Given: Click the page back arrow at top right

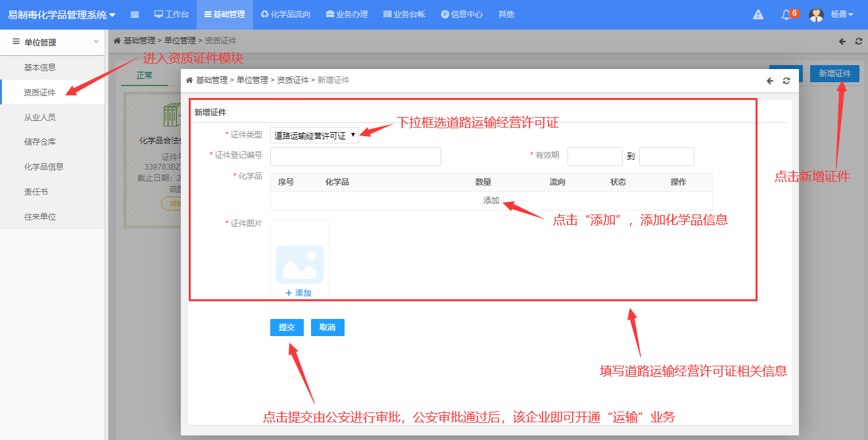Looking at the screenshot, I should (x=842, y=41).
